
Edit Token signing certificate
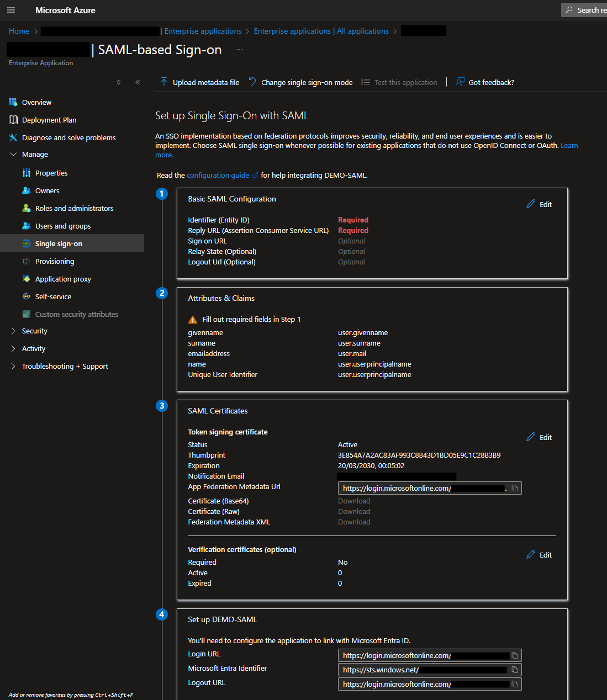540,437
